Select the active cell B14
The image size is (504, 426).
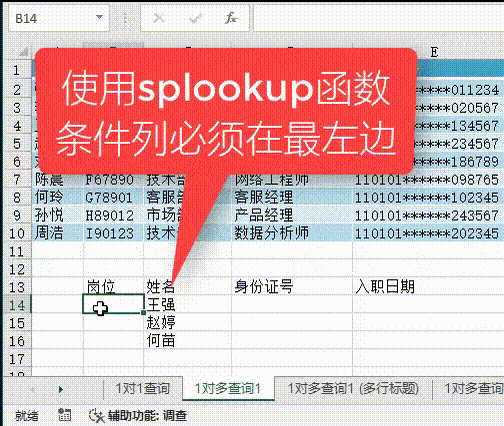click(113, 304)
